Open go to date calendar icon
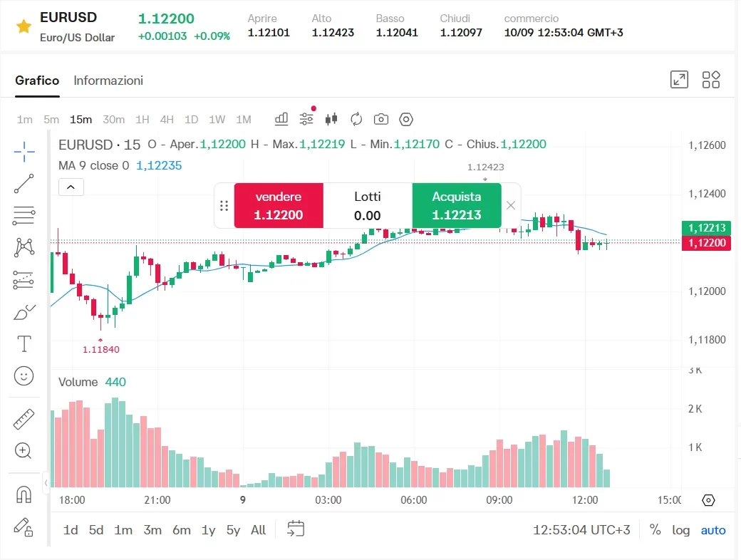 coord(296,529)
